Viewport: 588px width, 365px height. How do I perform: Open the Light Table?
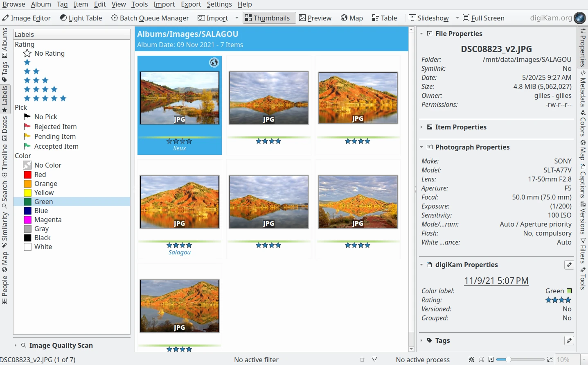pyautogui.click(x=81, y=18)
